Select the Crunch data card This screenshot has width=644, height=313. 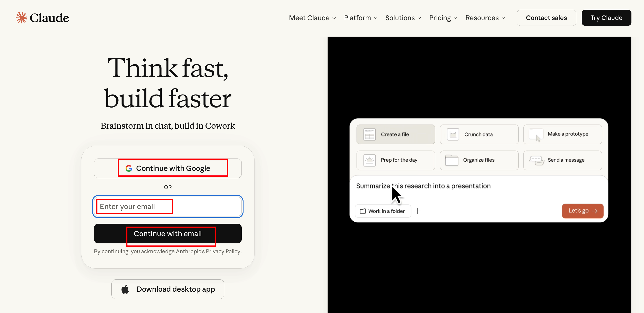click(479, 134)
